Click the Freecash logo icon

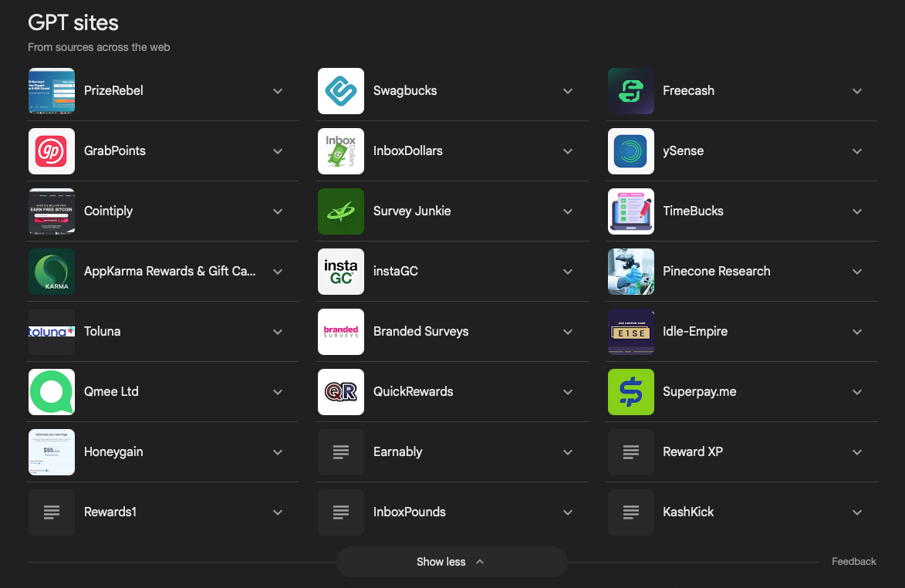point(631,91)
